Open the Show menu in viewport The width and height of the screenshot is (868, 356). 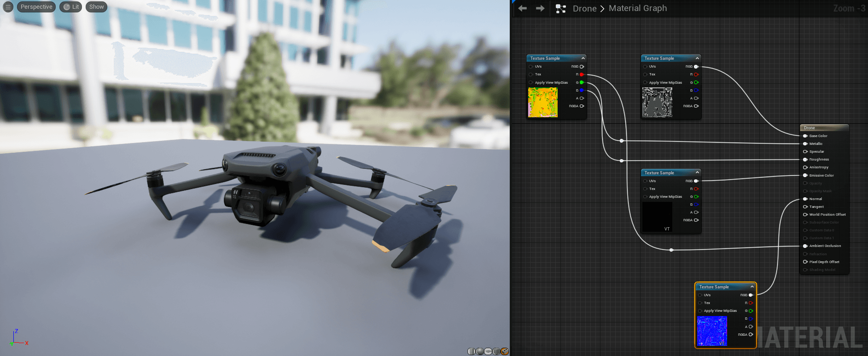(96, 7)
